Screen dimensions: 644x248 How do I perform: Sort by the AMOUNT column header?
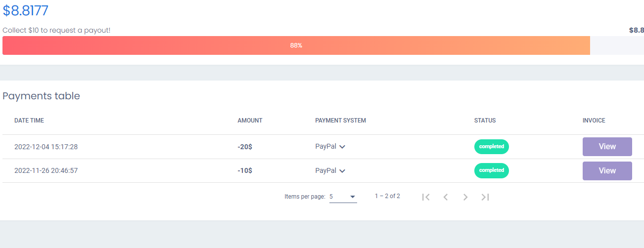pos(250,121)
